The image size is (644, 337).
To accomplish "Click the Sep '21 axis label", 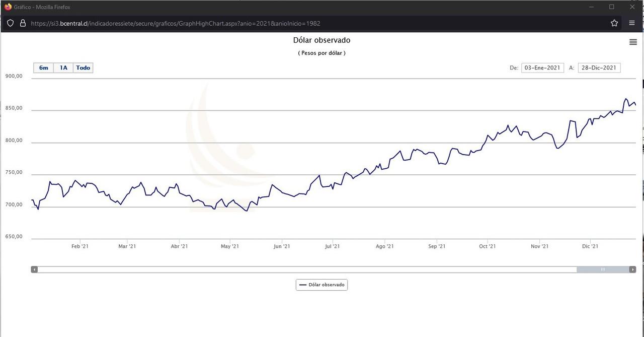I will [x=437, y=246].
